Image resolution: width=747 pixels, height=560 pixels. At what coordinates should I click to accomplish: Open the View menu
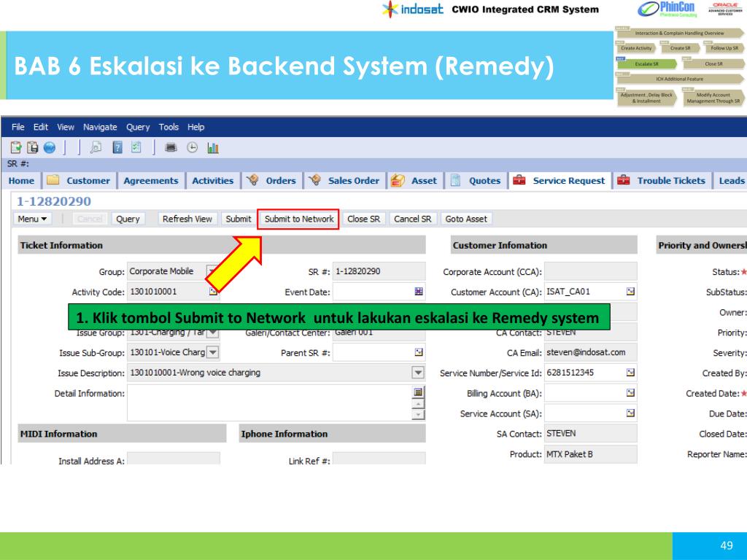pos(65,127)
